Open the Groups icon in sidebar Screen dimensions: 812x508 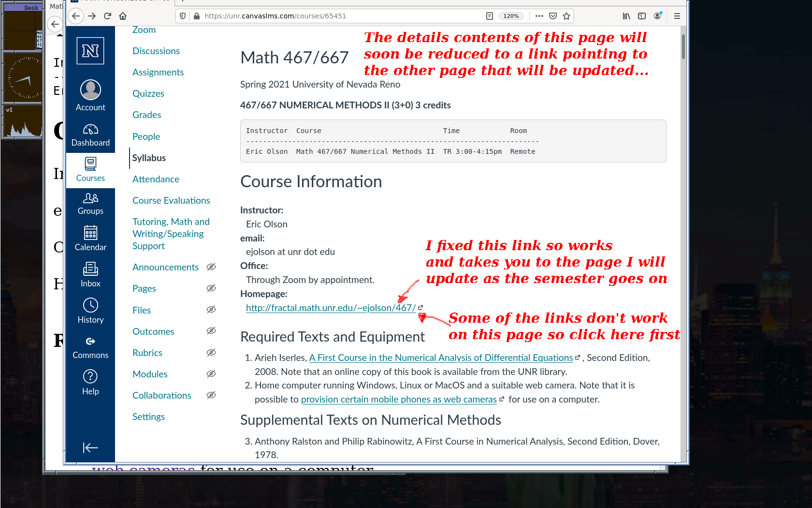pyautogui.click(x=90, y=198)
